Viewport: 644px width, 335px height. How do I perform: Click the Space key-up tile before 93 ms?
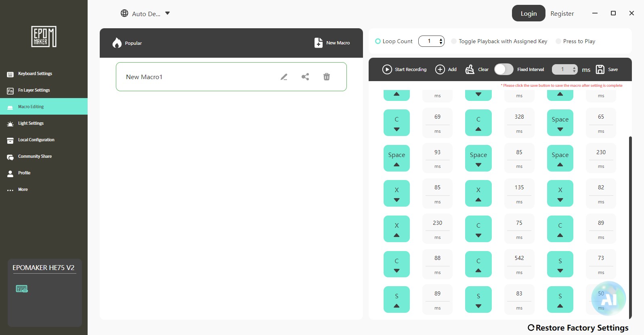coord(396,158)
